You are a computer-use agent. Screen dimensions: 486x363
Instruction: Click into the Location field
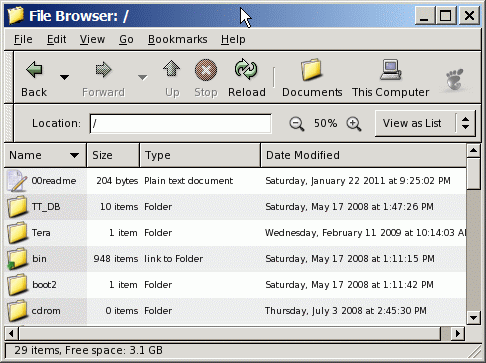pyautogui.click(x=181, y=124)
